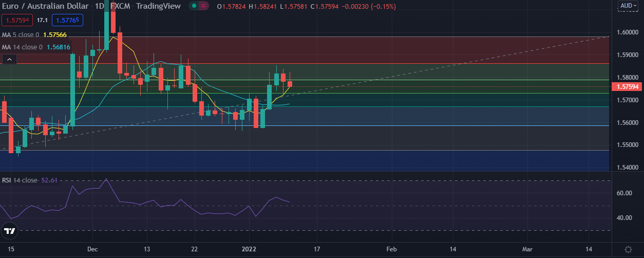Click the red sell price 1.57594 button

point(17,21)
